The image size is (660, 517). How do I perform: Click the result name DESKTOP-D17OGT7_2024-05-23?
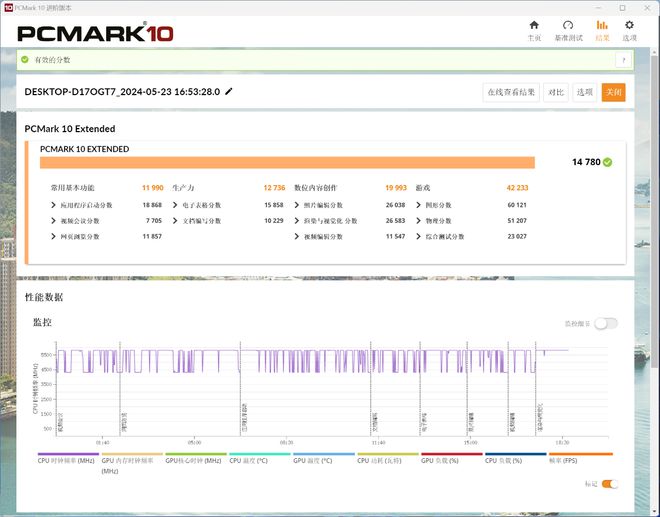(x=122, y=92)
